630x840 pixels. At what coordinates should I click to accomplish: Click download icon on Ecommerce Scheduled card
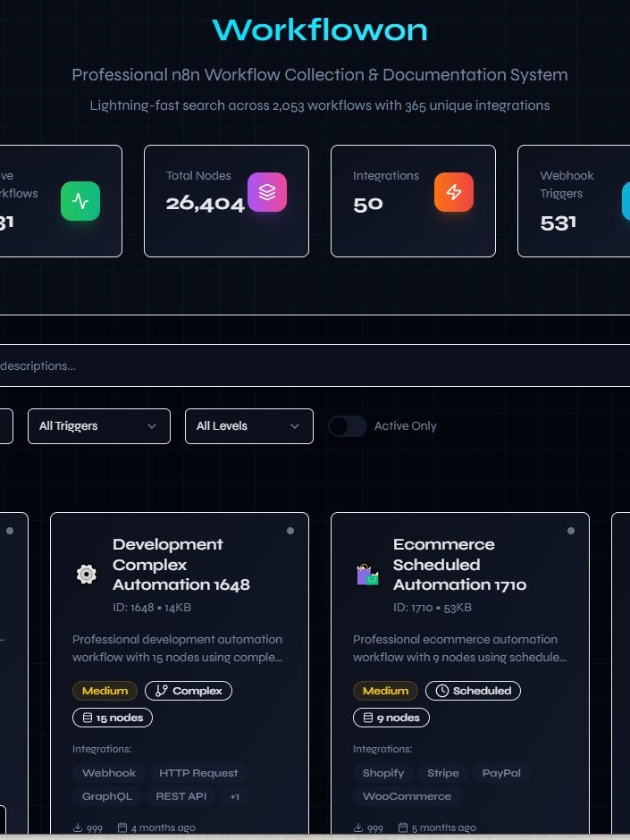click(358, 827)
